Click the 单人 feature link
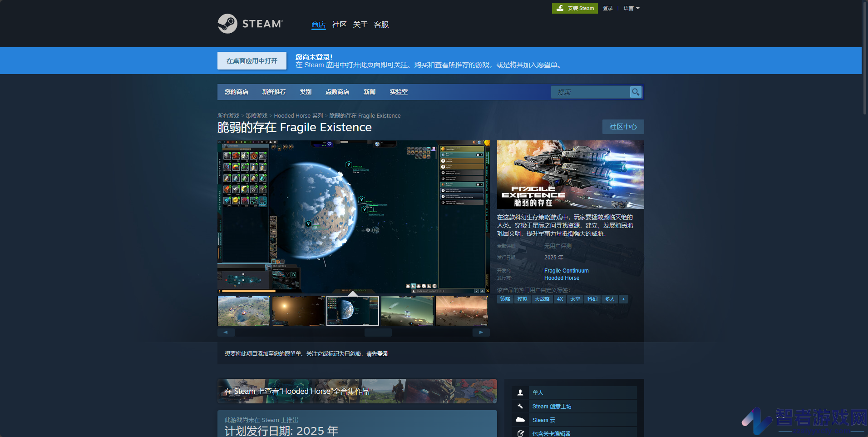This screenshot has height=437, width=868. [x=538, y=392]
